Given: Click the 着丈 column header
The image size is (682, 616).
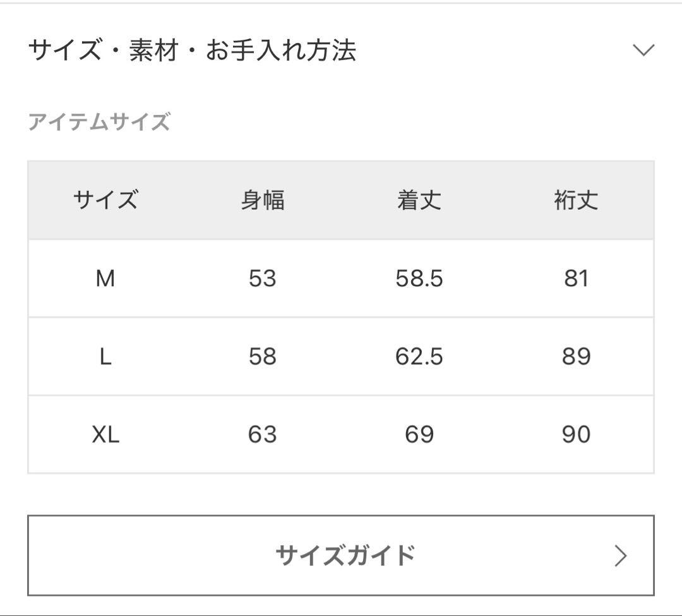Looking at the screenshot, I should pyautogui.click(x=419, y=200).
